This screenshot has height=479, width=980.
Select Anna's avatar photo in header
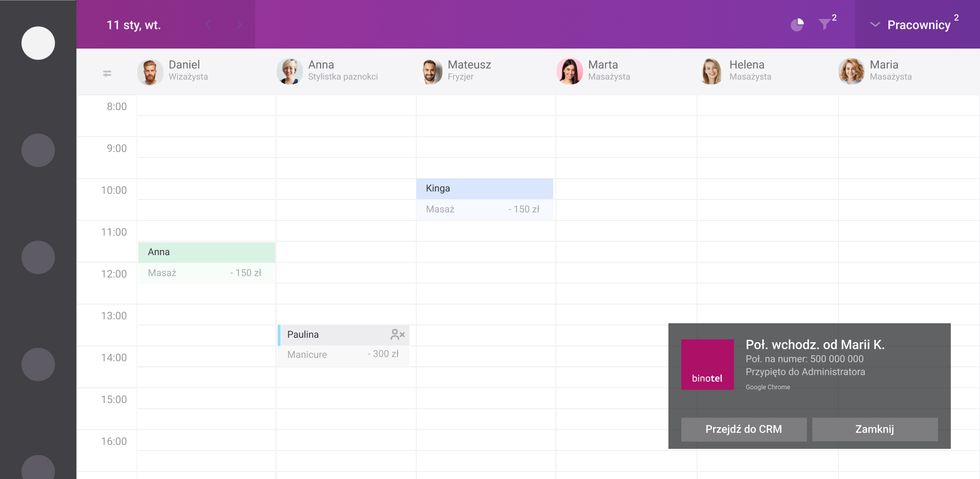pos(290,71)
